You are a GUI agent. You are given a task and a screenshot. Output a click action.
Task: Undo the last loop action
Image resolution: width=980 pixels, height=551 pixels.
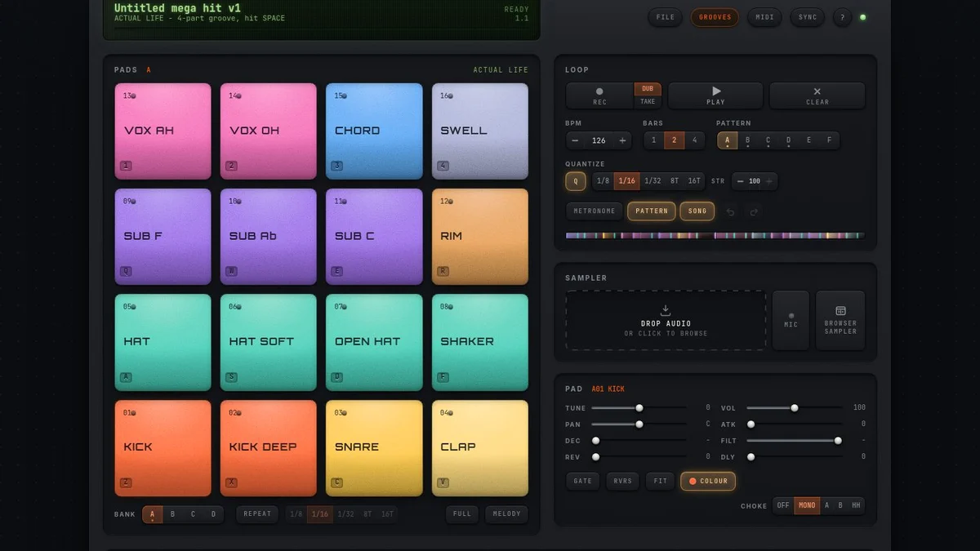730,211
